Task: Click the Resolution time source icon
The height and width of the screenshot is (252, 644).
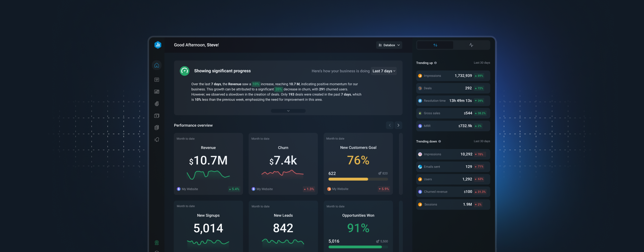Action: coord(420,101)
